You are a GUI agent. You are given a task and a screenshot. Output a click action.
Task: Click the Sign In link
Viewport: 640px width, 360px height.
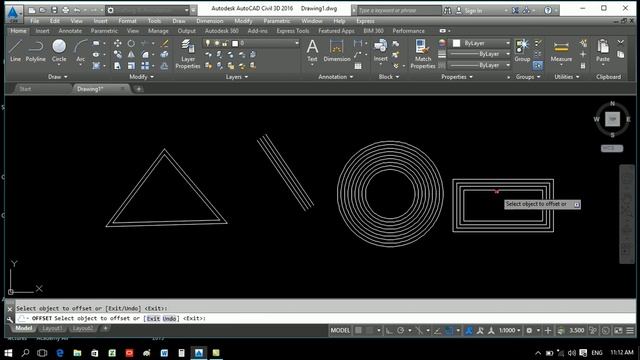[473, 10]
